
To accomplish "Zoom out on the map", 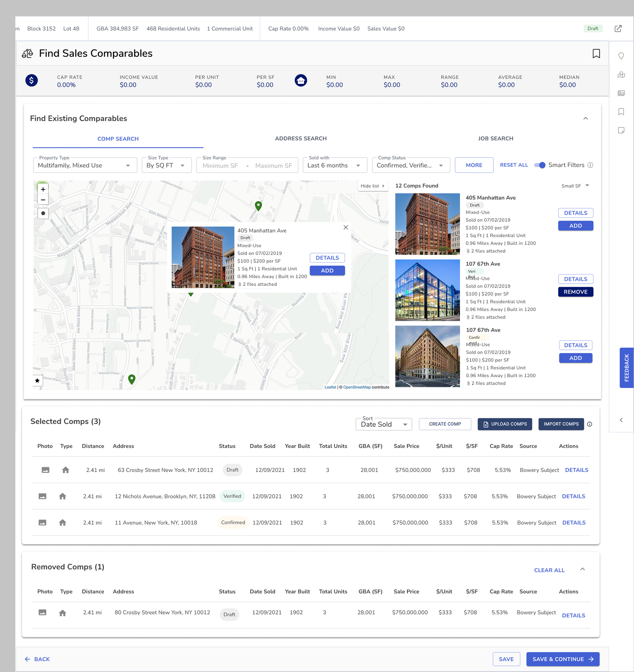I will click(x=43, y=200).
